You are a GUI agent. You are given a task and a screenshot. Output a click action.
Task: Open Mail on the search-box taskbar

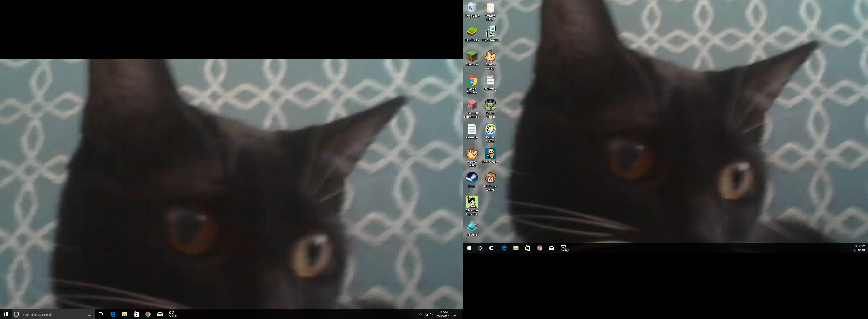[x=160, y=314]
